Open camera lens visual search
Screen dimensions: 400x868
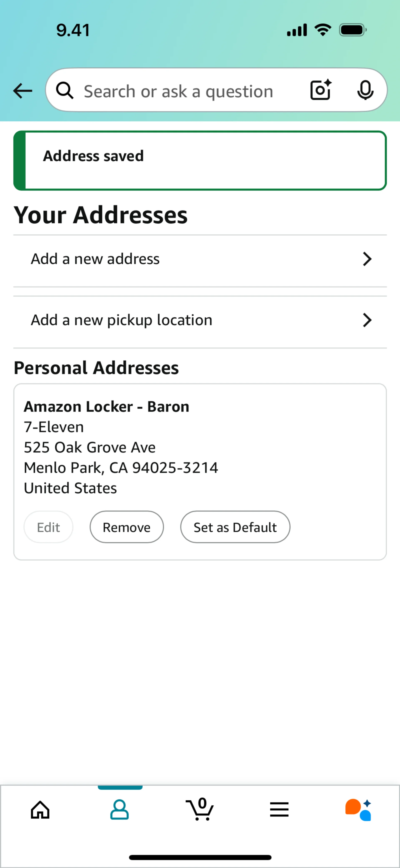tap(320, 90)
